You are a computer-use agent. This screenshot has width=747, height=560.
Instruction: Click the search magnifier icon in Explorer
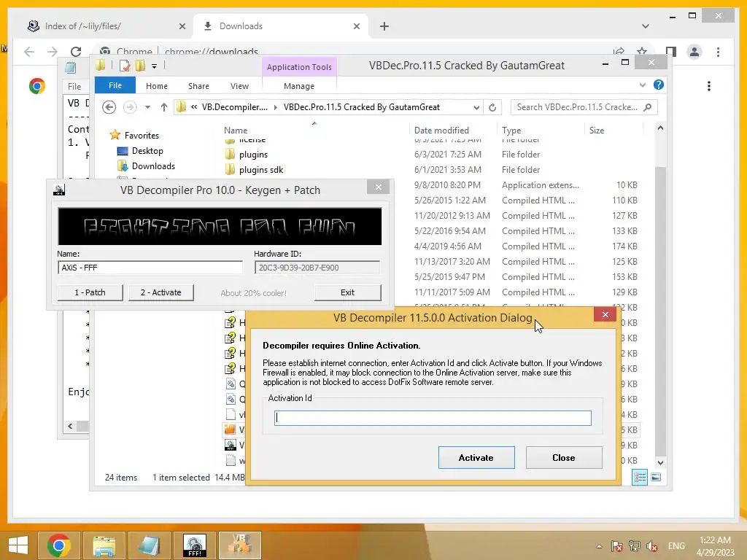click(x=648, y=107)
